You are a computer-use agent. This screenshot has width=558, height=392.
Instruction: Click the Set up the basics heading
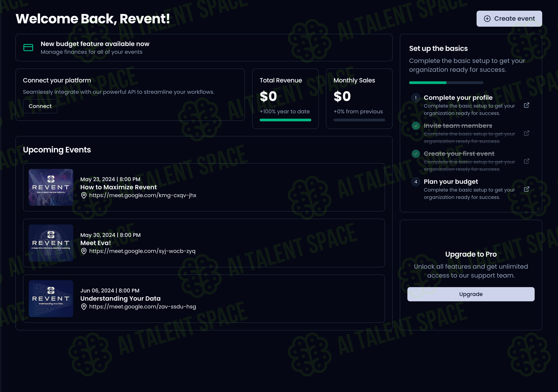click(438, 48)
